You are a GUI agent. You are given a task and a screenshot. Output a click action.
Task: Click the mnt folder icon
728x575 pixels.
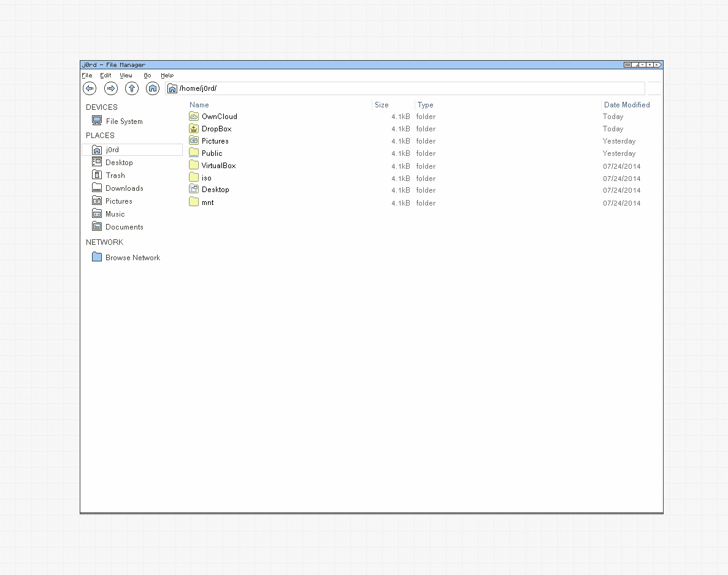pos(194,201)
